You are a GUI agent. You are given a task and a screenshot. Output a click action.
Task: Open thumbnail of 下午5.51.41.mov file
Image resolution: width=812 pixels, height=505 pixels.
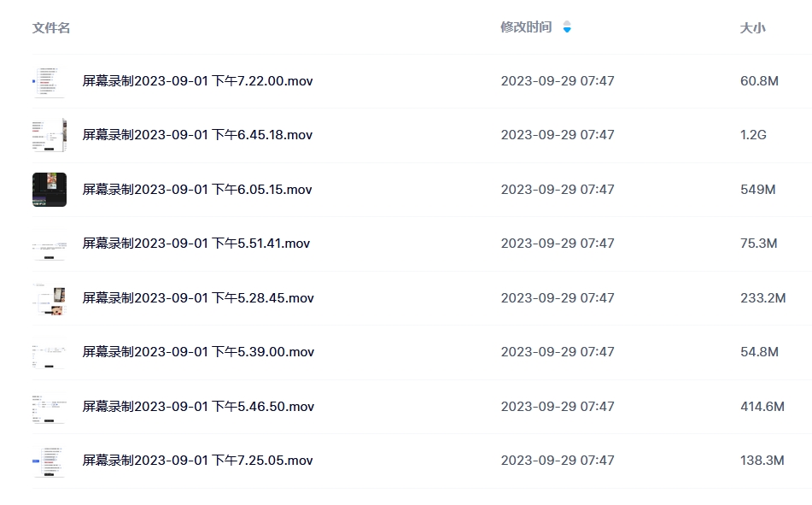coord(50,244)
